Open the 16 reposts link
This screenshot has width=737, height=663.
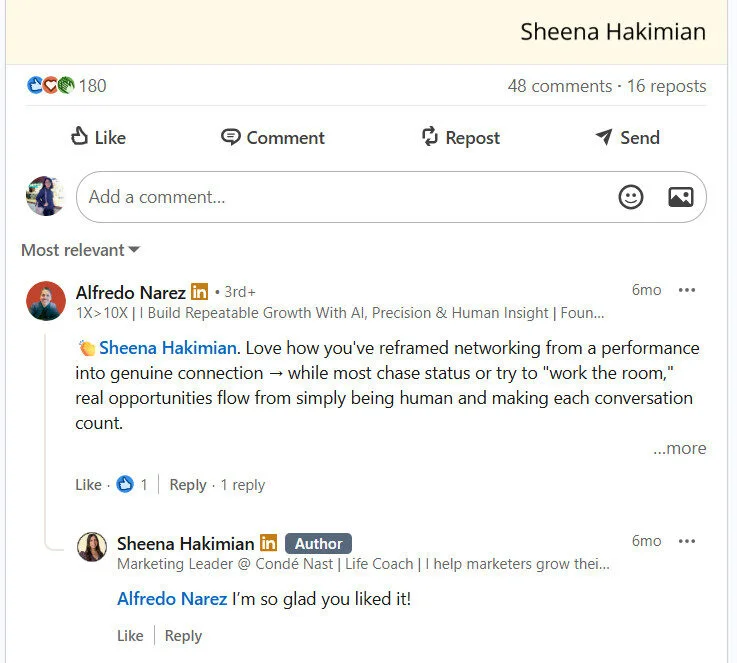click(666, 86)
